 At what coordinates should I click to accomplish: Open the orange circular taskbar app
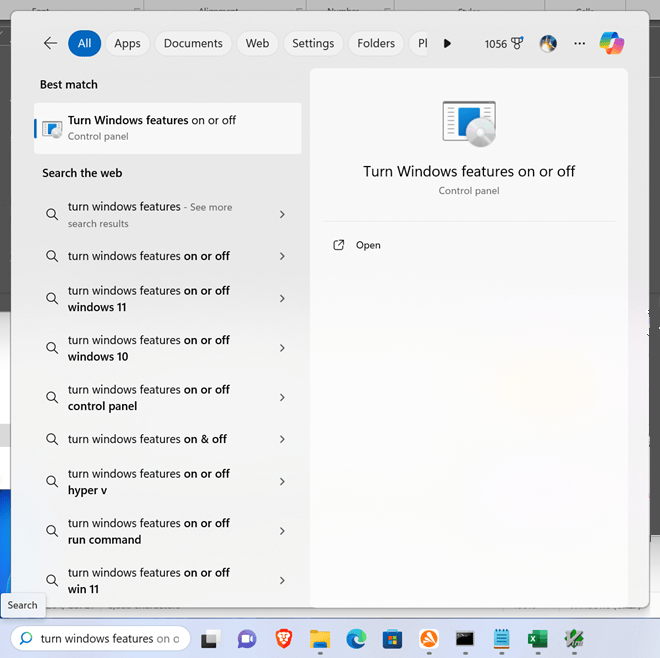[x=429, y=639]
